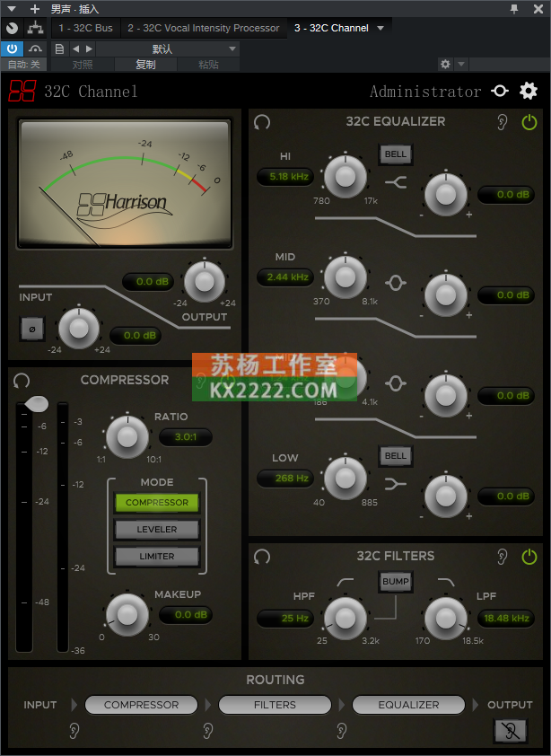Click the routing EQUALIZER block
The width and height of the screenshot is (551, 756).
coord(408,705)
